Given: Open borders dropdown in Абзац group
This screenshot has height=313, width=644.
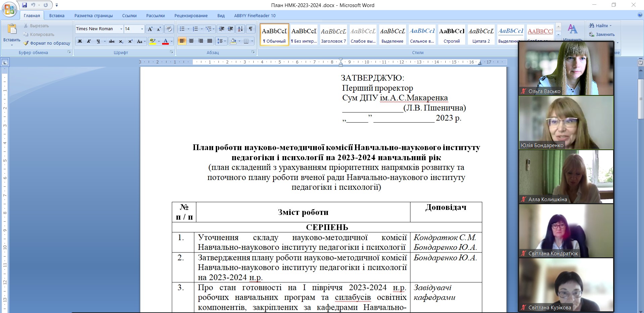Looking at the screenshot, I should pyautogui.click(x=252, y=41).
